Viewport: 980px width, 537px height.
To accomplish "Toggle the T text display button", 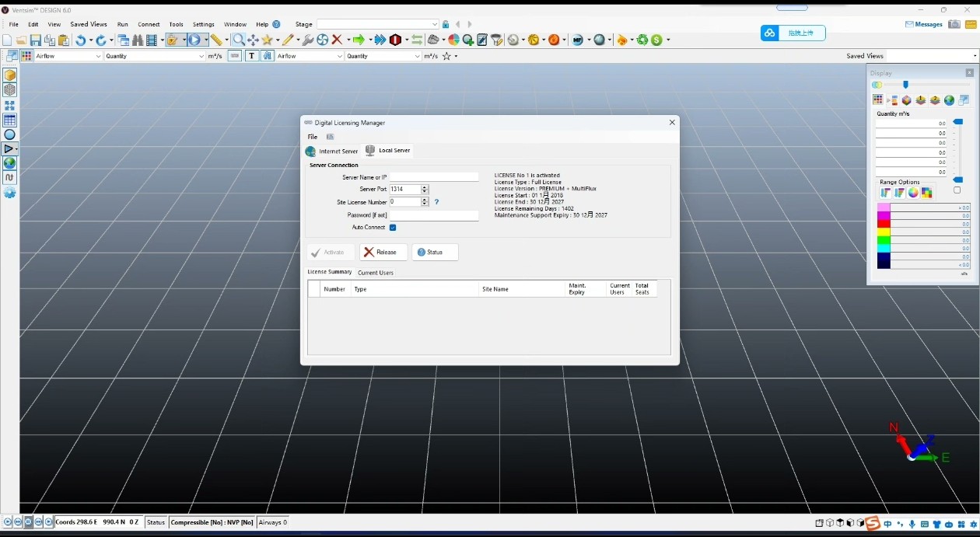I will pyautogui.click(x=251, y=56).
